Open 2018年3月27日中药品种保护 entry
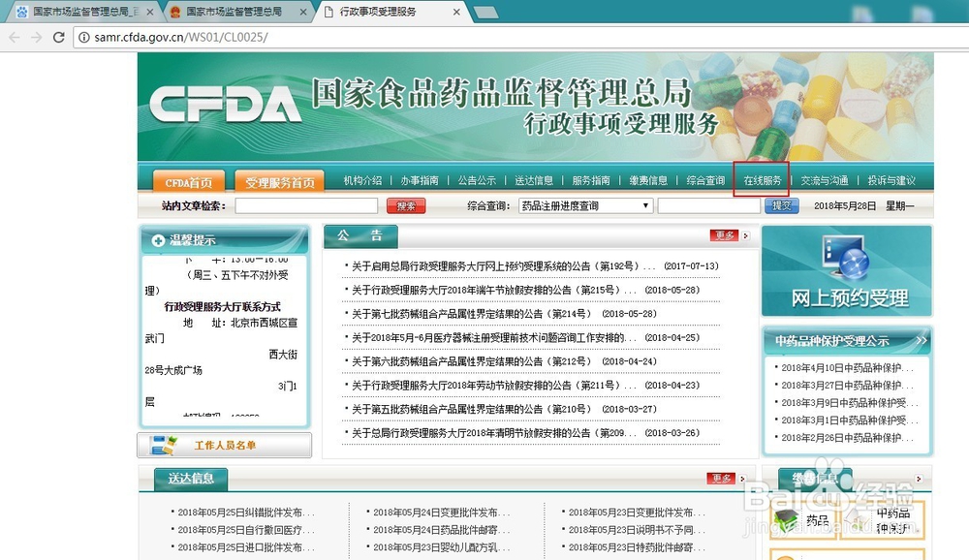The height and width of the screenshot is (560, 969). pyautogui.click(x=847, y=385)
